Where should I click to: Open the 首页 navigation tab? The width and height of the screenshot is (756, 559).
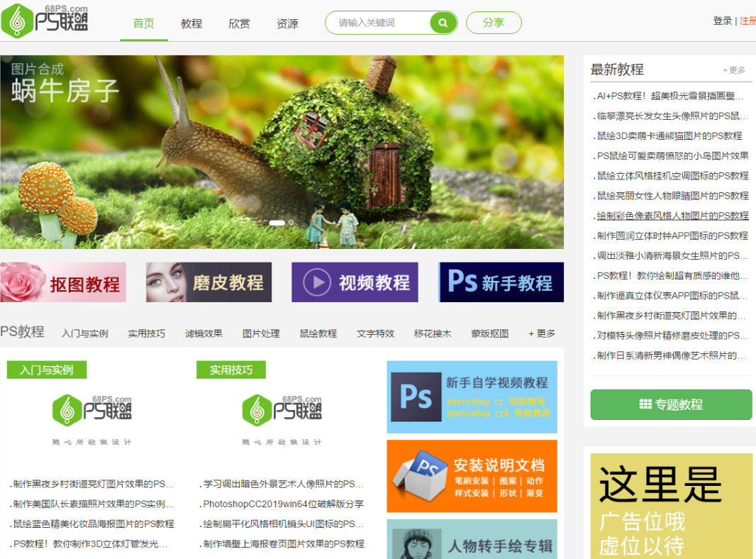pyautogui.click(x=144, y=23)
